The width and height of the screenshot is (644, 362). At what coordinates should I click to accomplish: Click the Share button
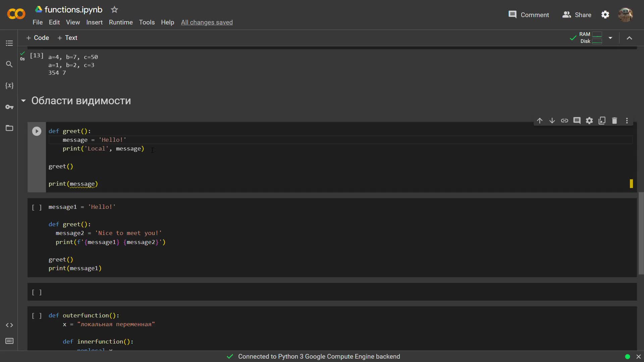pos(577,15)
